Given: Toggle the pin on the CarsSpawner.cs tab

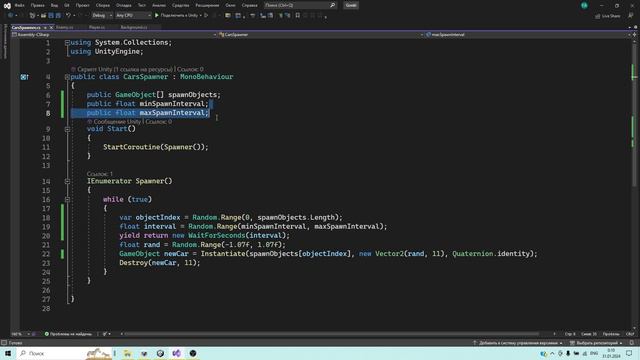Looking at the screenshot, I should tap(45, 27).
